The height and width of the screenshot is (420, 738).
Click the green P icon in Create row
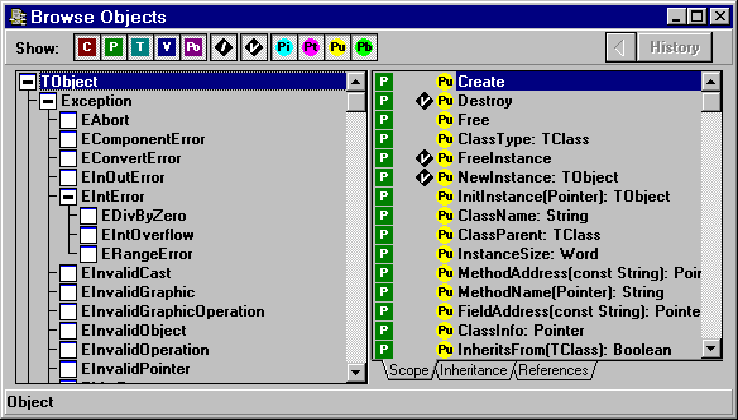(384, 82)
